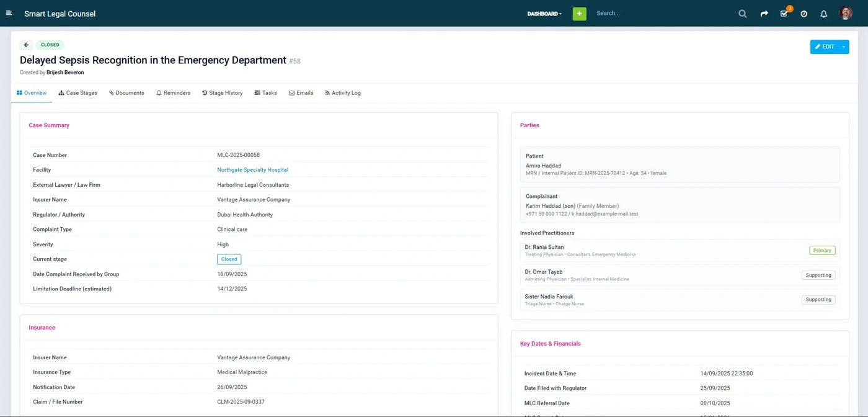Click the complaint received date 18/09/2025
This screenshot has width=868, height=417.
(x=232, y=274)
